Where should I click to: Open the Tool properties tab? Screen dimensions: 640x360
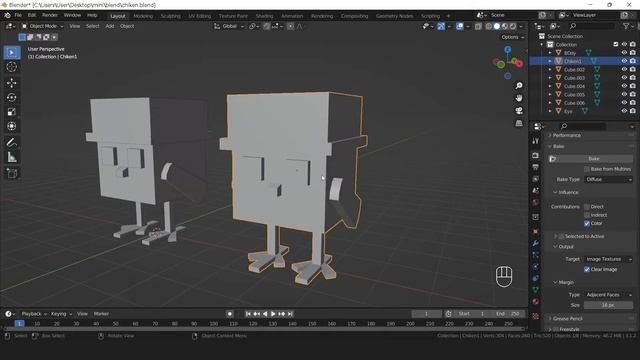coord(536,141)
